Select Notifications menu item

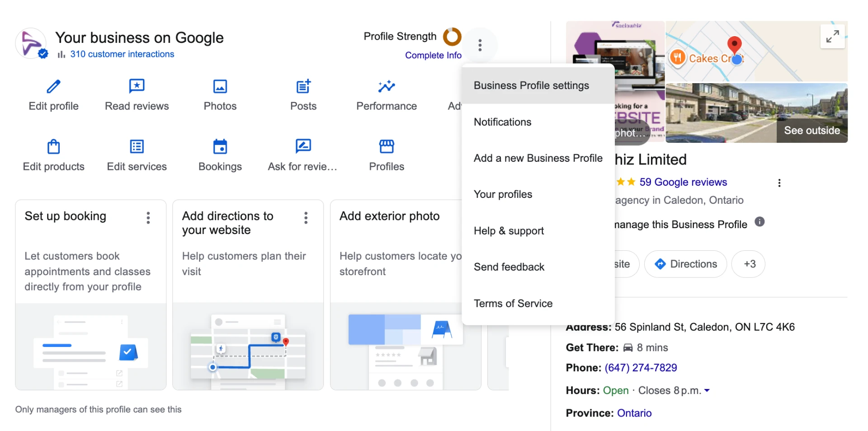tap(538, 122)
